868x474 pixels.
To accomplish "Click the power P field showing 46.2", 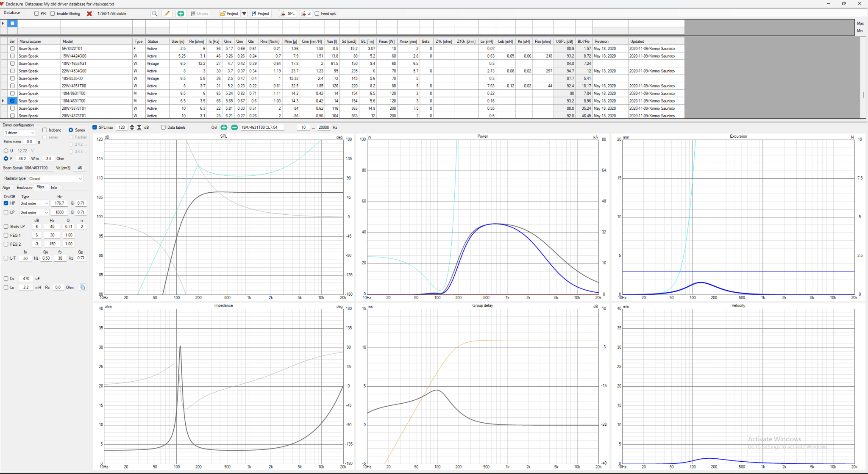I will pyautogui.click(x=22, y=159).
